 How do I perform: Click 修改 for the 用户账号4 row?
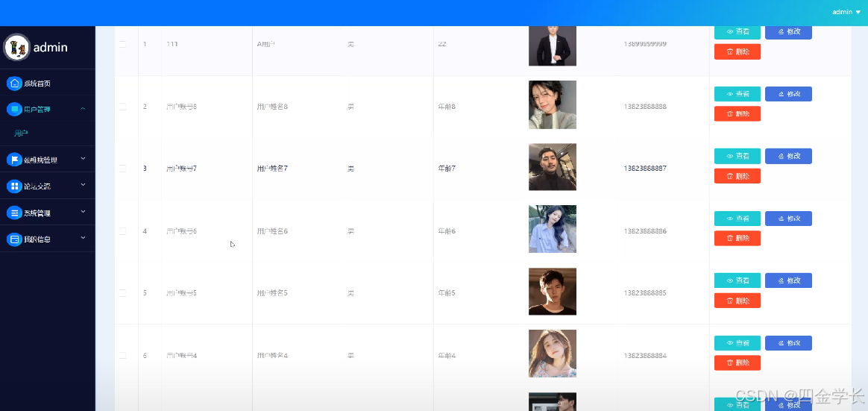[x=788, y=343]
